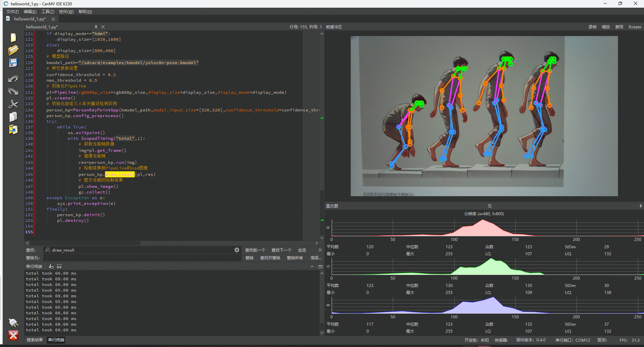The image size is (644, 347).
Task: Click the Redo arrow icon
Action: 13,91
